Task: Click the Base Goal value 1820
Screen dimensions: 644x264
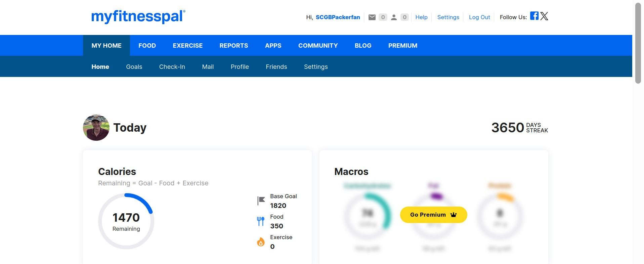Action: [x=278, y=206]
